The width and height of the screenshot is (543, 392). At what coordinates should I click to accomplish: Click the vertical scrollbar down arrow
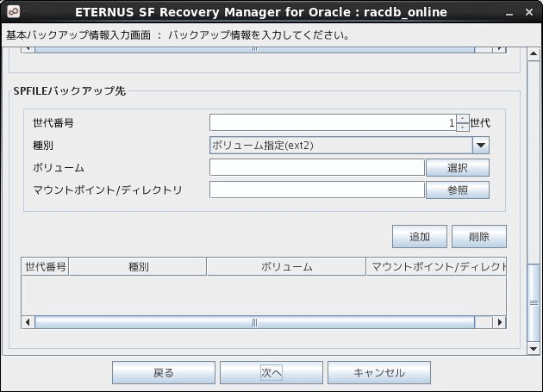pyautogui.click(x=534, y=349)
